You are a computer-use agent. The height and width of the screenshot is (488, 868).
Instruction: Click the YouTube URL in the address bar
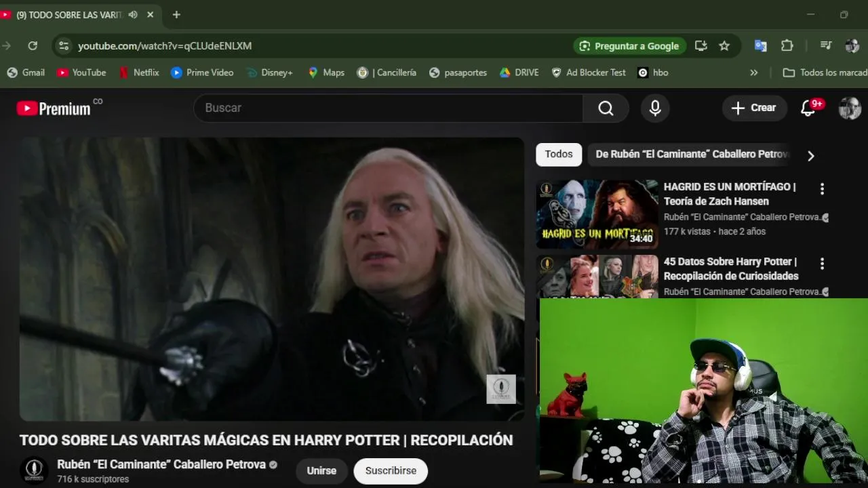[x=165, y=46]
